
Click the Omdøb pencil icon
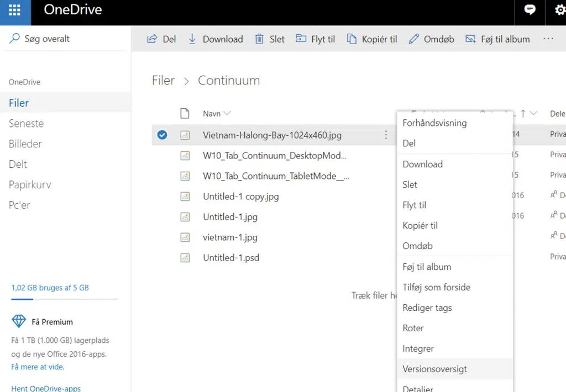413,39
